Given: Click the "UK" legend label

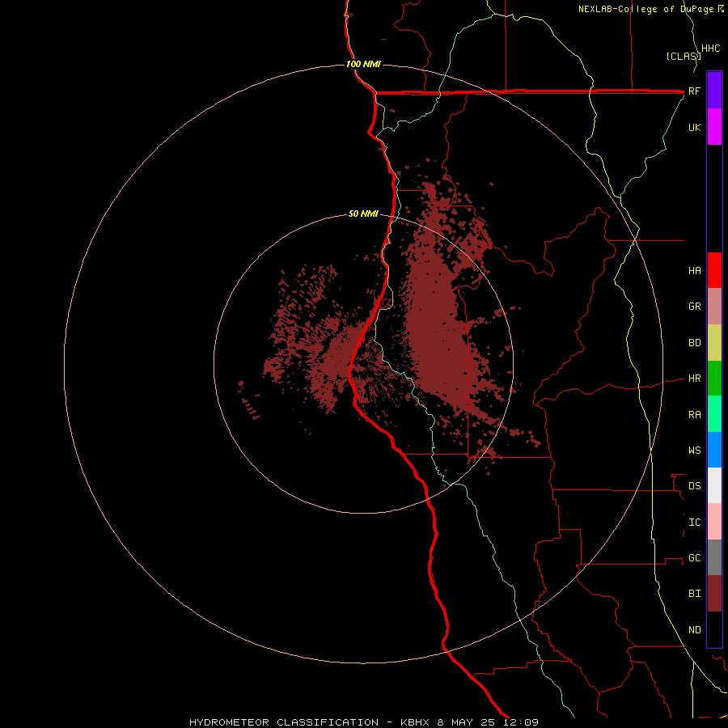Looking at the screenshot, I should [694, 128].
